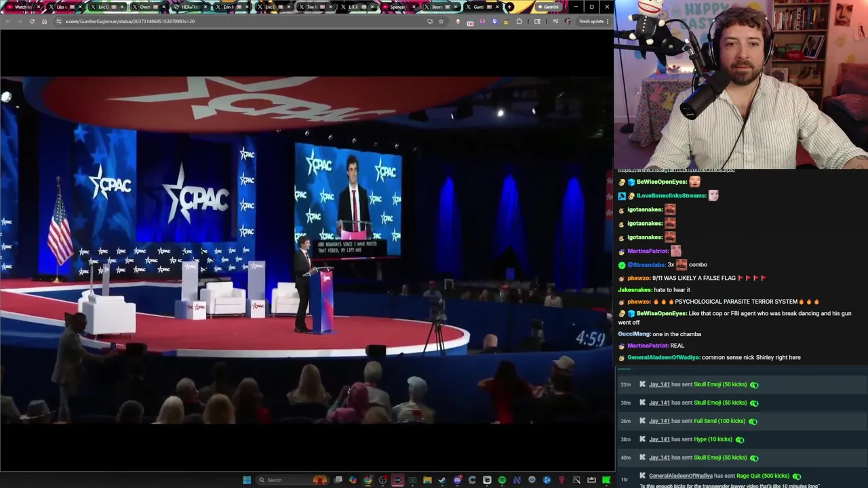Launch Steam from the taskbar
868x488 pixels.
coord(441,480)
